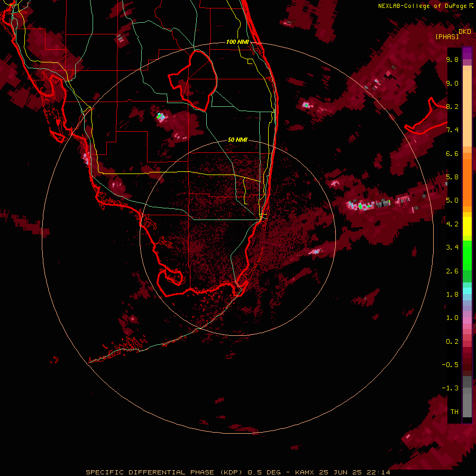Click the -1.3 scale label
Screen dimensions: 476x476
click(x=450, y=388)
